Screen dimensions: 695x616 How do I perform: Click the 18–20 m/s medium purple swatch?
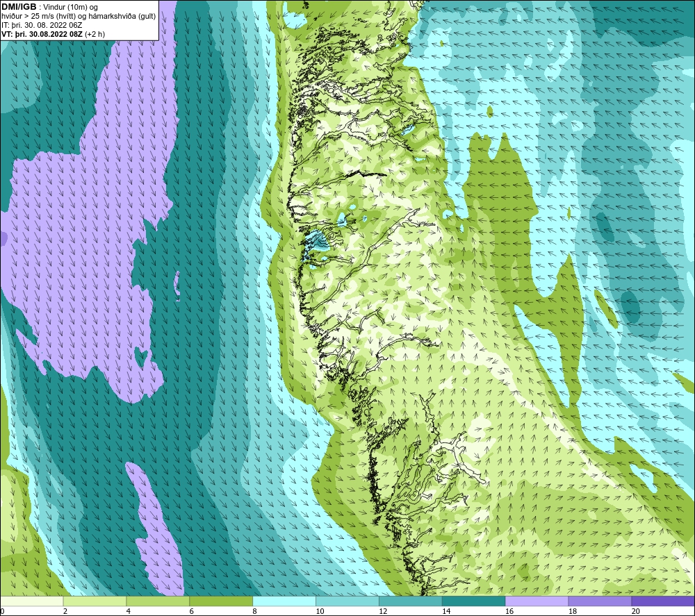[600, 601]
